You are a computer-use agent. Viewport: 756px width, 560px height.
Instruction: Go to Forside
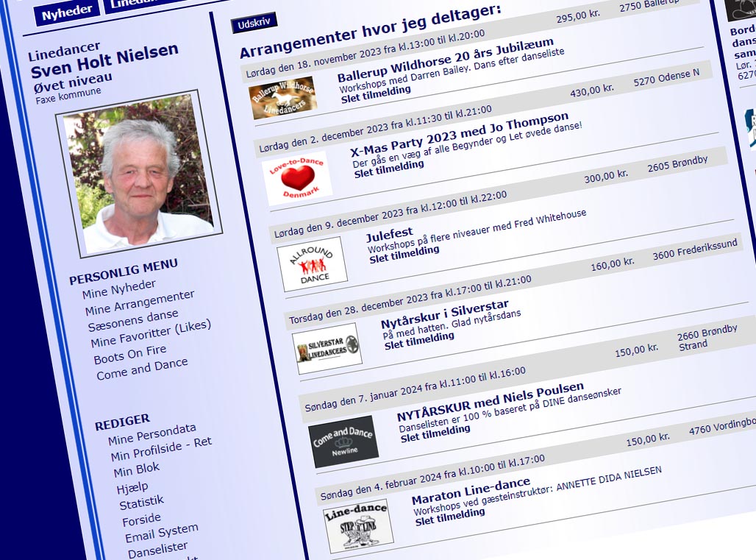[x=142, y=520]
